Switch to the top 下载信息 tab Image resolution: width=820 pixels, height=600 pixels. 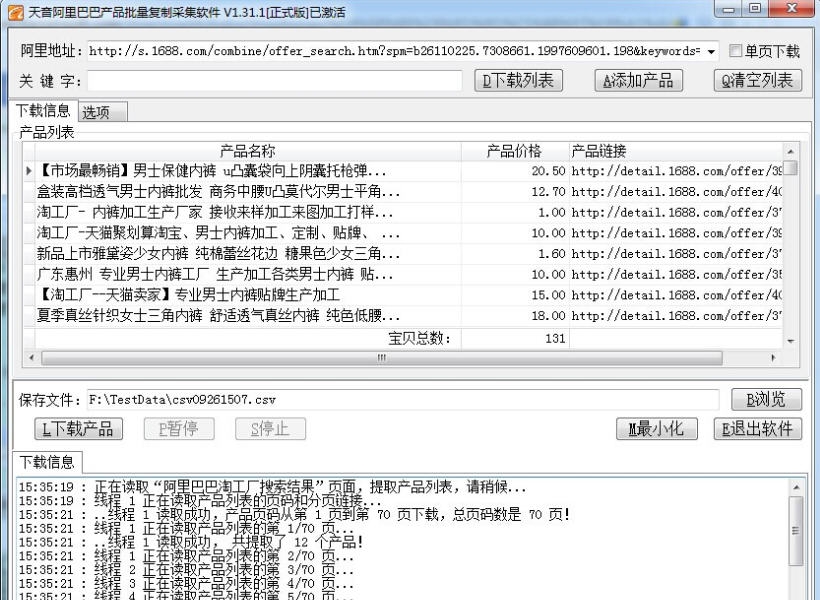click(43, 110)
